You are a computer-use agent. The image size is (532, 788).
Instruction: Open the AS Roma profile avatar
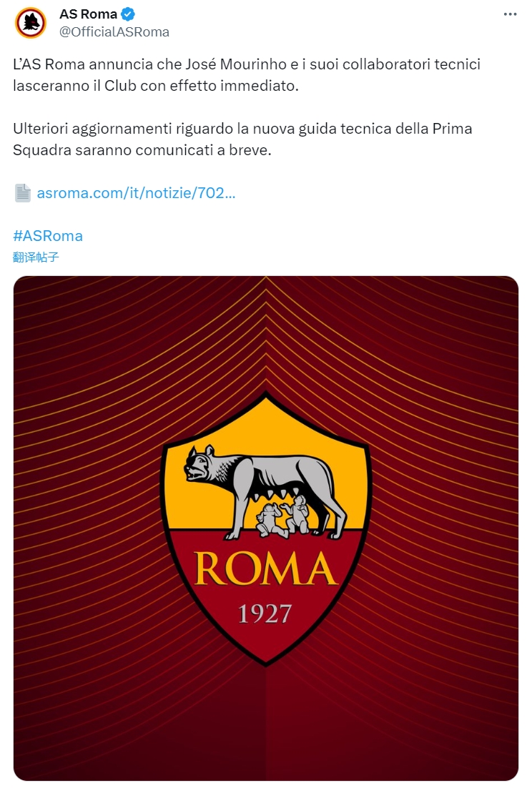[x=31, y=23]
